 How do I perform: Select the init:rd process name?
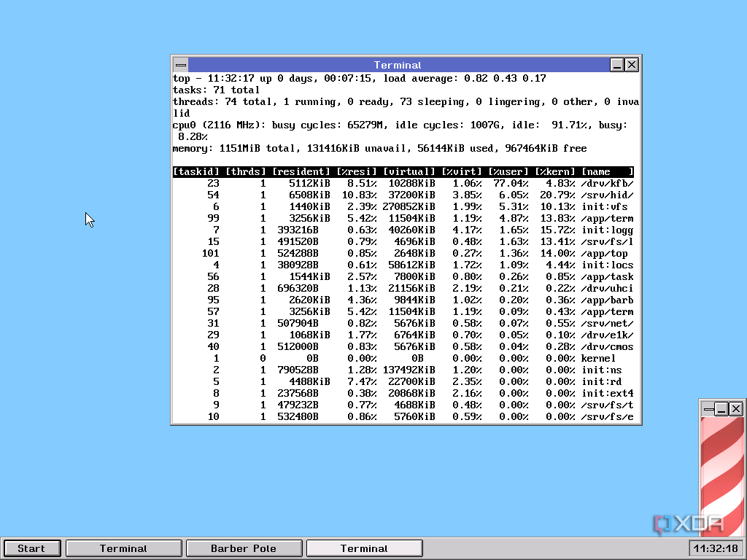pyautogui.click(x=602, y=381)
